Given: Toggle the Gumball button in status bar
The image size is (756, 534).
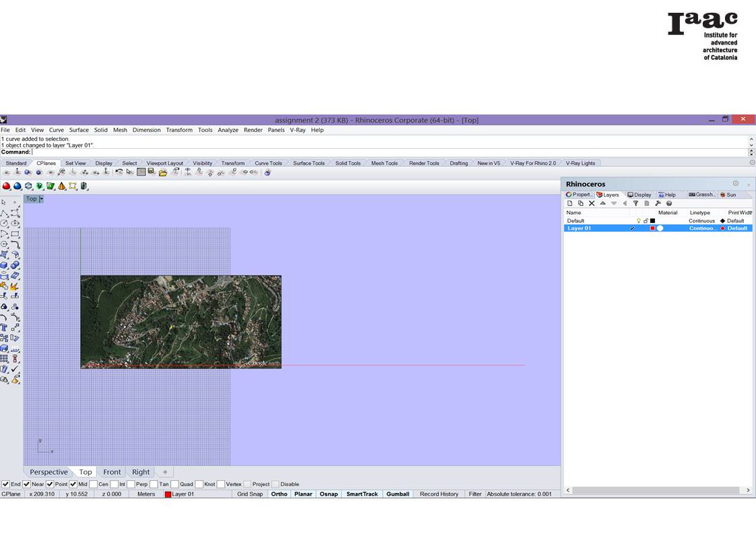Looking at the screenshot, I should point(398,494).
